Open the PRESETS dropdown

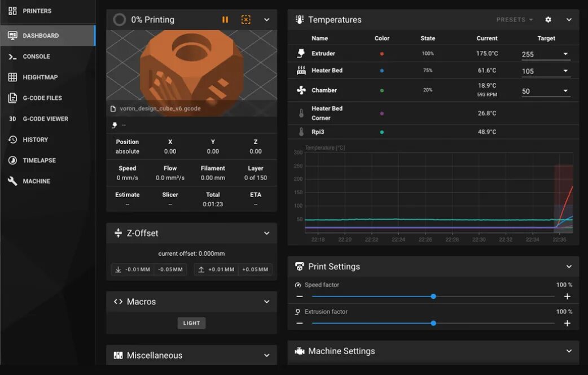514,19
